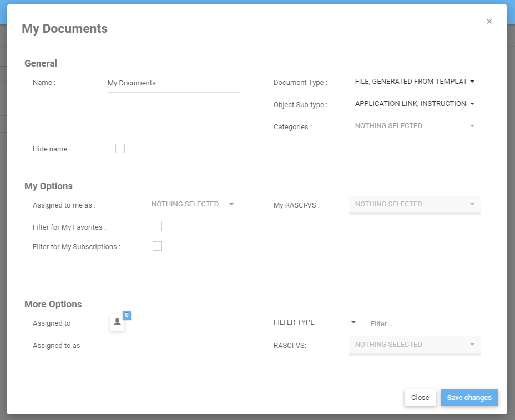Click into the Filter ... input box
Viewport: 515px width, 420px height.
point(422,324)
